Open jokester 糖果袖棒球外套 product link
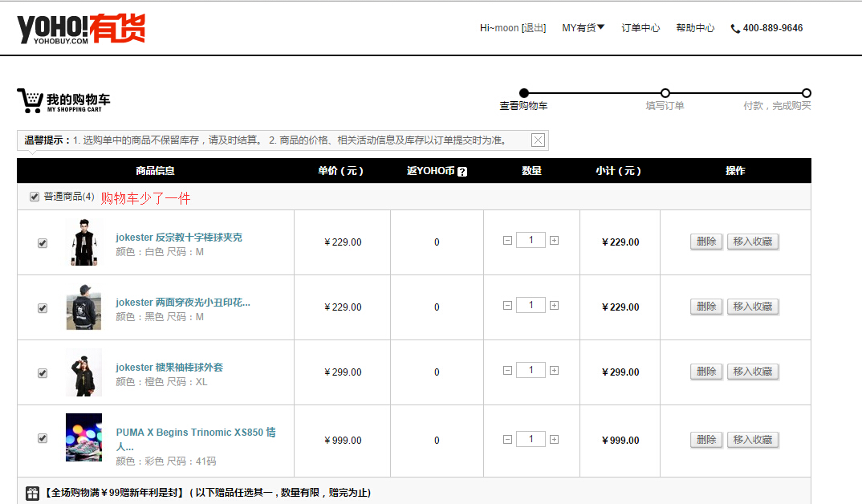 [169, 367]
